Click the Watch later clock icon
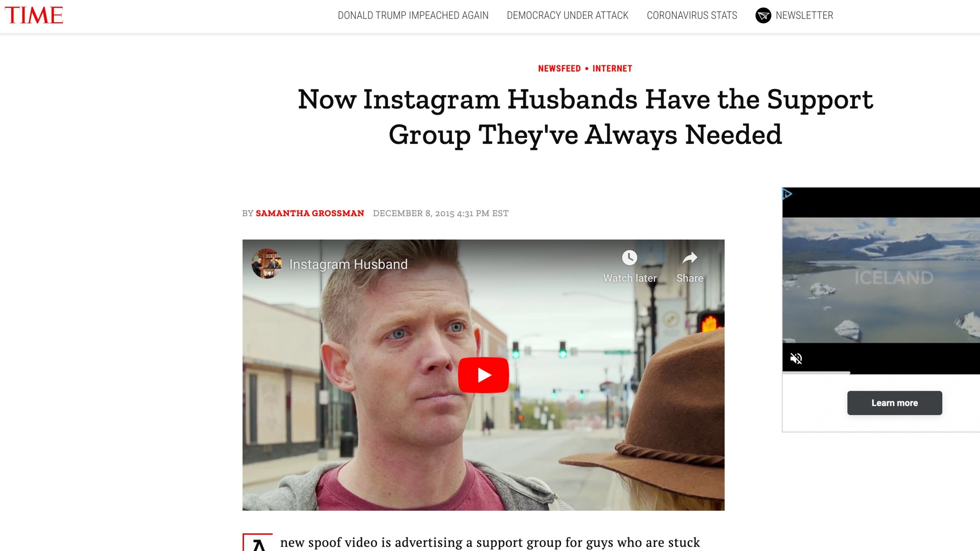 pos(629,258)
